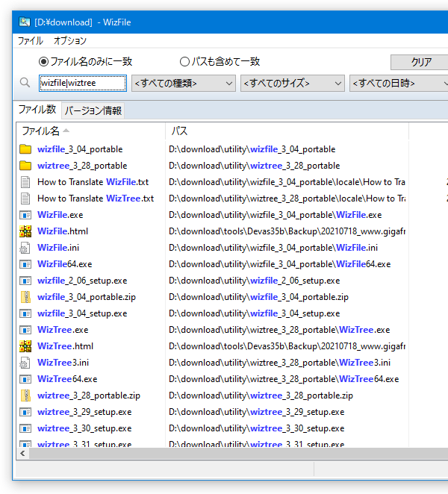Open the オプション menu
The image size is (448, 494).
coord(69,40)
